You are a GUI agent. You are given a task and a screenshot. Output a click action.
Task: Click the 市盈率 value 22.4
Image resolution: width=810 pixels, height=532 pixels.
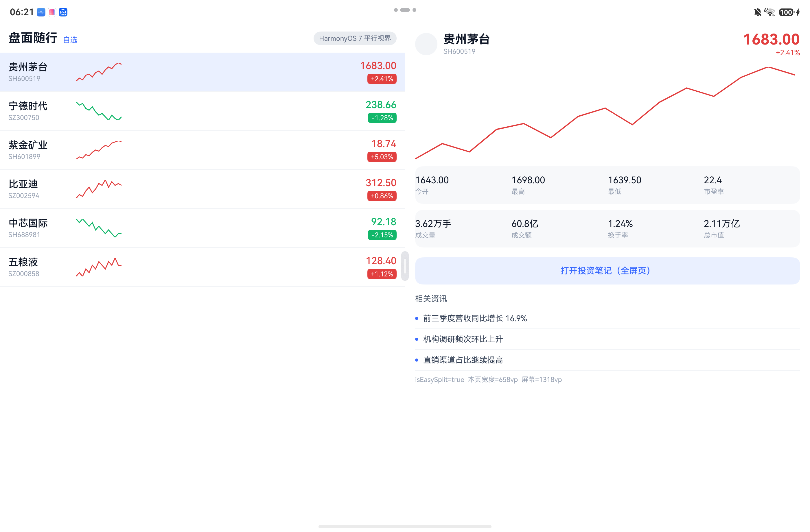click(x=713, y=180)
